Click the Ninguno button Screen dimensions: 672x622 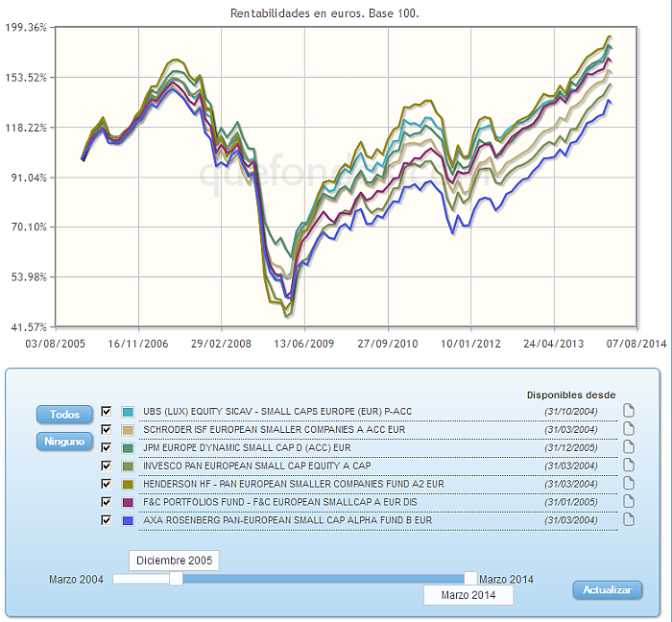point(64,442)
